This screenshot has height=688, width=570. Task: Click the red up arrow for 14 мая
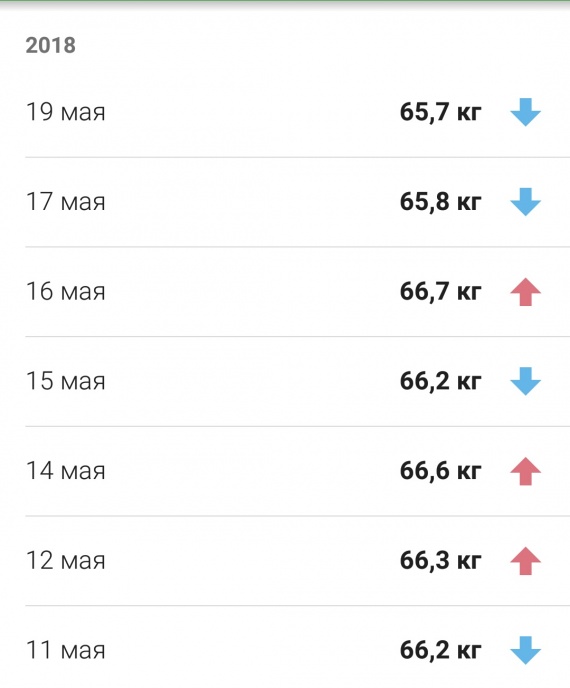525,471
